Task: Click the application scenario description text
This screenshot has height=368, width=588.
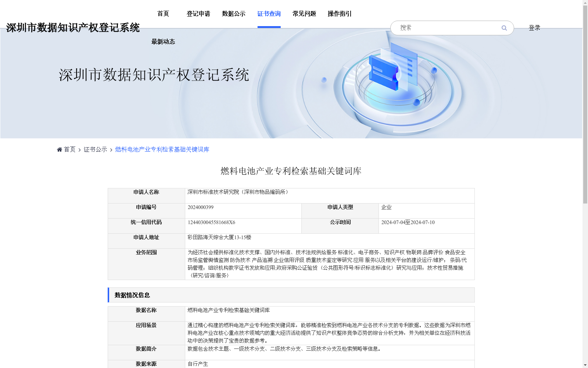Action: tap(329, 333)
